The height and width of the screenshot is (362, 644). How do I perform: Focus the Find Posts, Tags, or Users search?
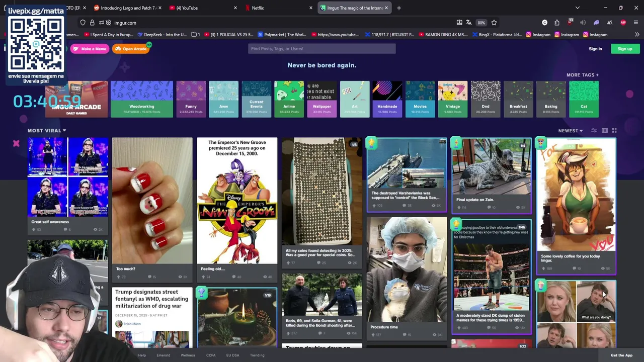[x=321, y=49]
